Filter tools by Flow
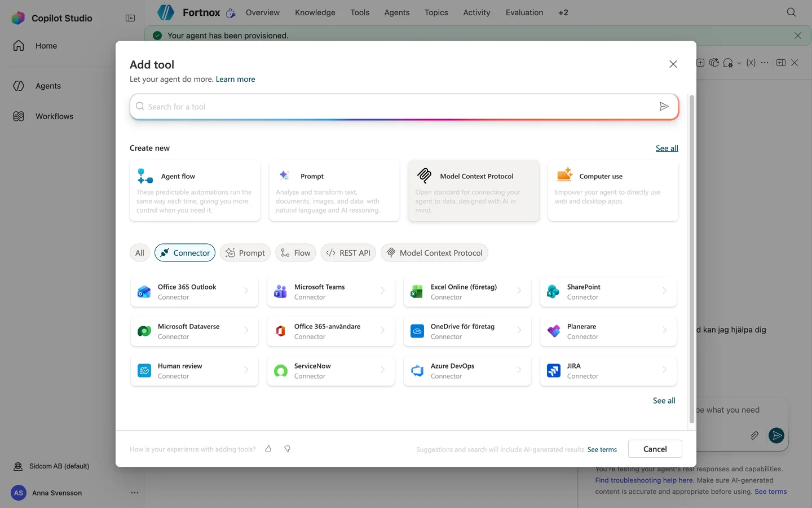The image size is (812, 508). (x=295, y=253)
